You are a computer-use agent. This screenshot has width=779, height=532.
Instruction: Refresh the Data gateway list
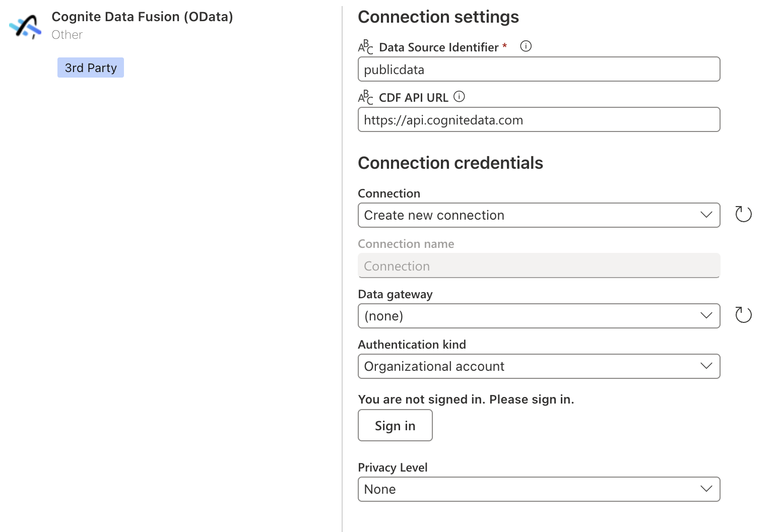743,315
